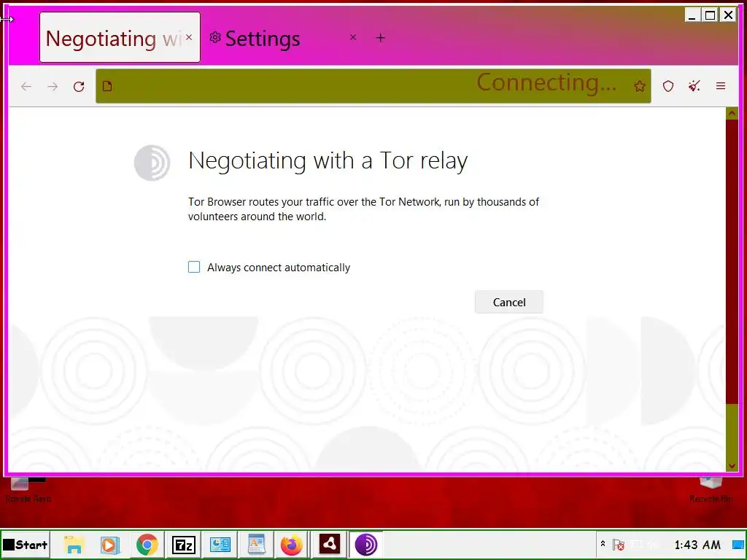
Task: Go back using the back arrow
Action: click(26, 86)
